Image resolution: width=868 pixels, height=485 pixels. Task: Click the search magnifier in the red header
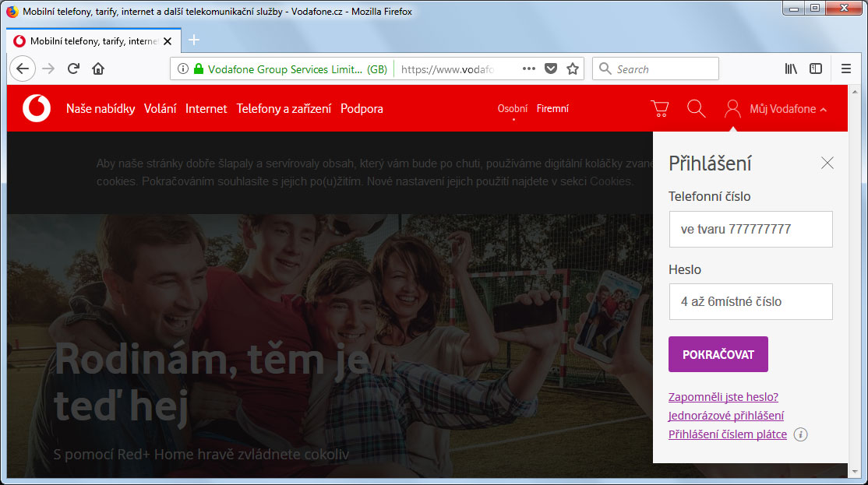tap(696, 108)
